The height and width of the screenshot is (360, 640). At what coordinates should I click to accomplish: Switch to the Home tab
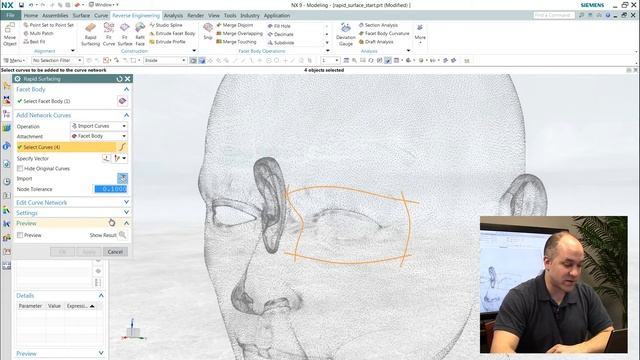(31, 16)
